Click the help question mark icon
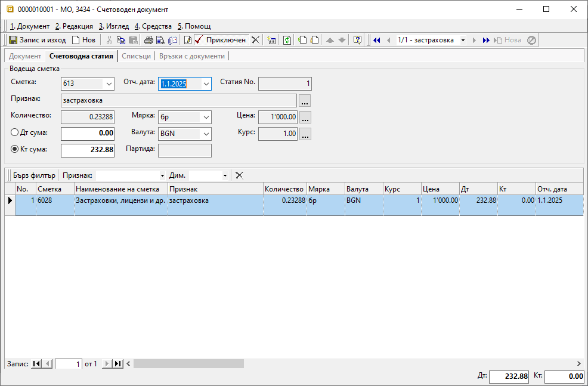The image size is (588, 386). (357, 40)
